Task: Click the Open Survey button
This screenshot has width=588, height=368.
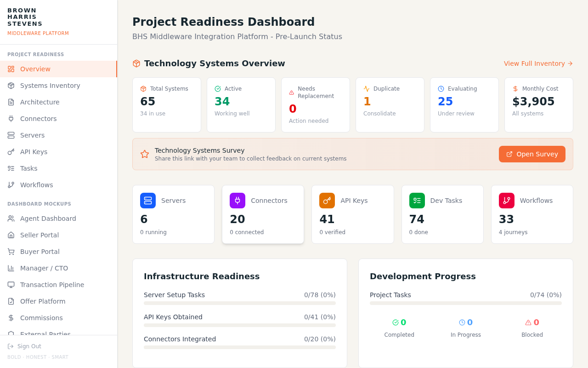Action: pyautogui.click(x=532, y=154)
